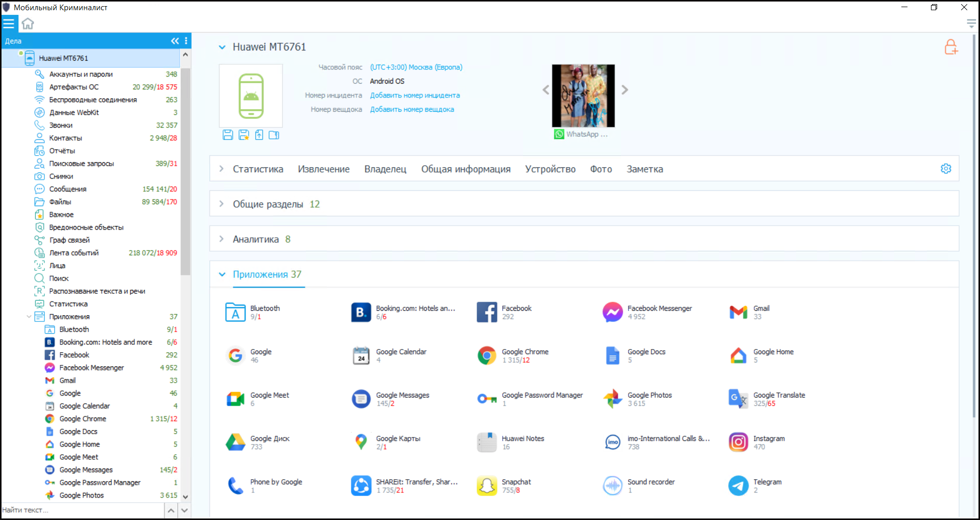Open the Telegram app tile
Screen dimensions: 980x520
(x=755, y=486)
